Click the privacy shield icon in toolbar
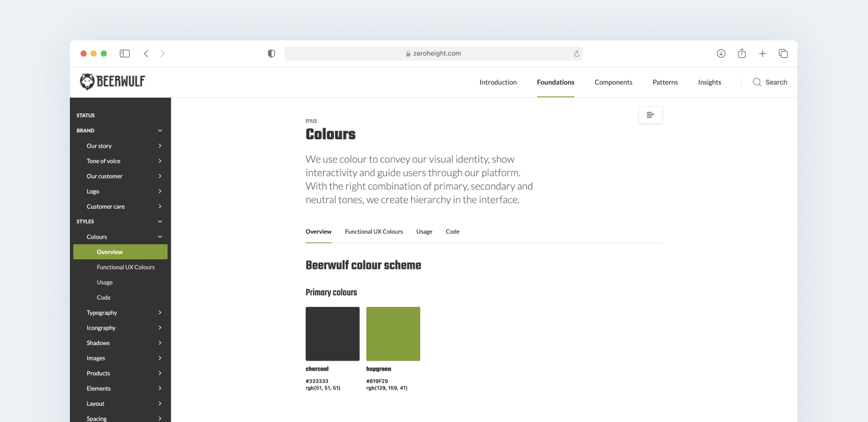The height and width of the screenshot is (422, 868). [271, 53]
